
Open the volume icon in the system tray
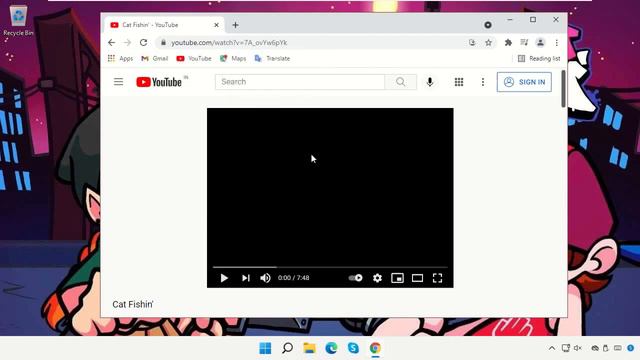point(578,348)
